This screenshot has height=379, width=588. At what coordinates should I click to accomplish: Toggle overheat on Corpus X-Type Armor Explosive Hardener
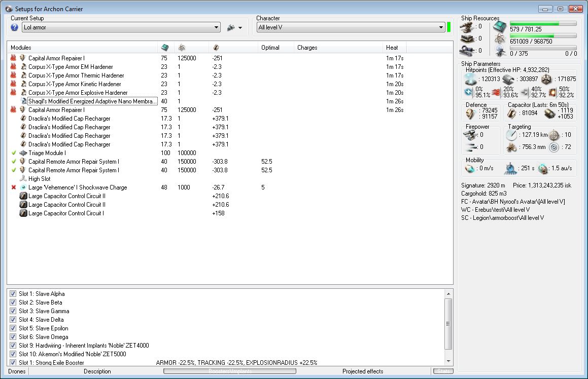14,93
